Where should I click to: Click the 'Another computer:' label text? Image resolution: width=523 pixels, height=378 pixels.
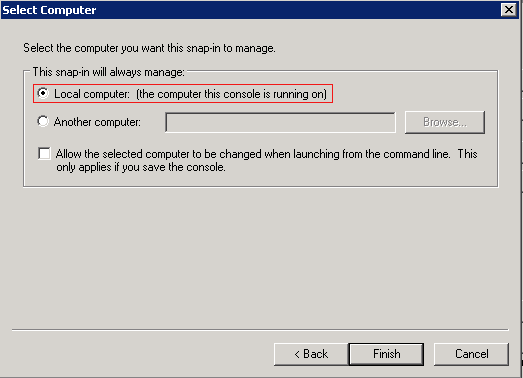(97, 122)
